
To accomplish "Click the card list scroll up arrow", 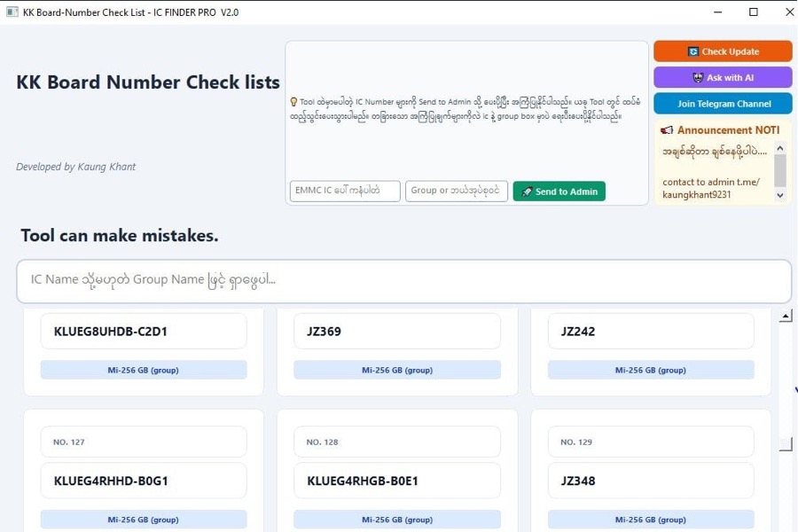I will 786,317.
